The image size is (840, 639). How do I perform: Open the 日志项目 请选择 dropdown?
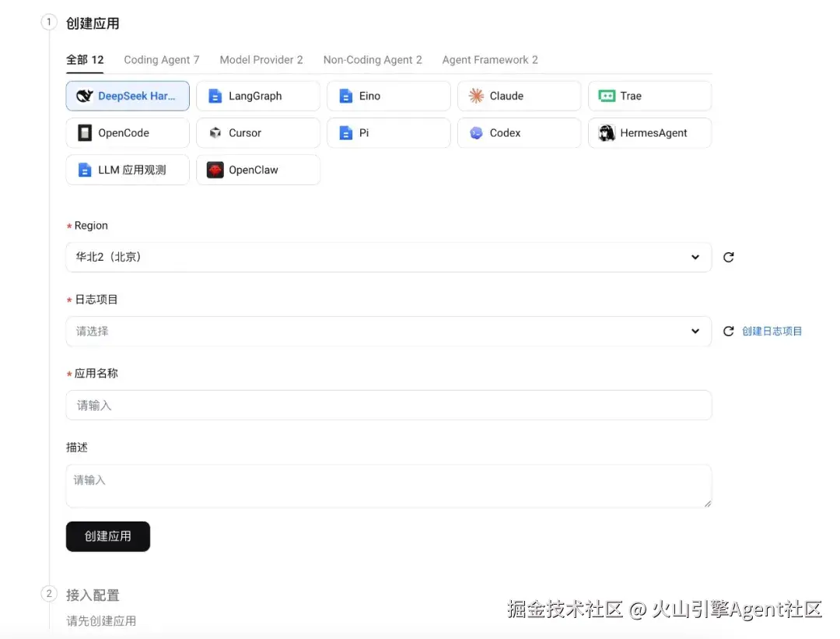click(388, 332)
